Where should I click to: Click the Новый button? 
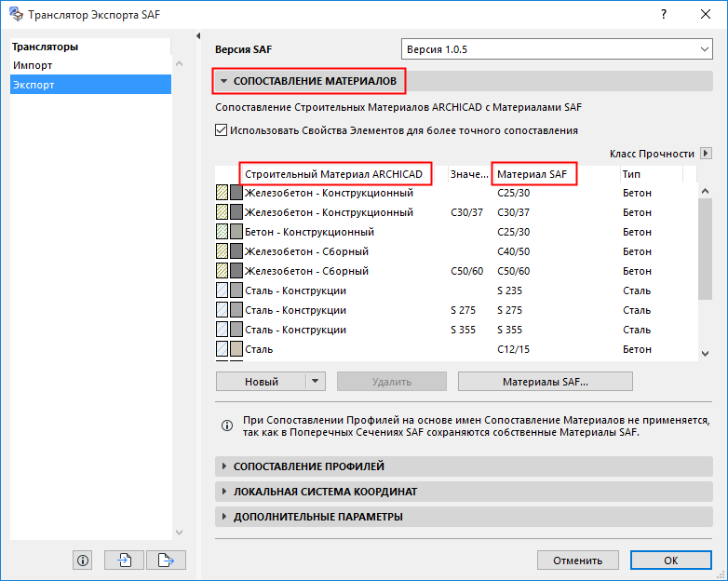pos(261,382)
